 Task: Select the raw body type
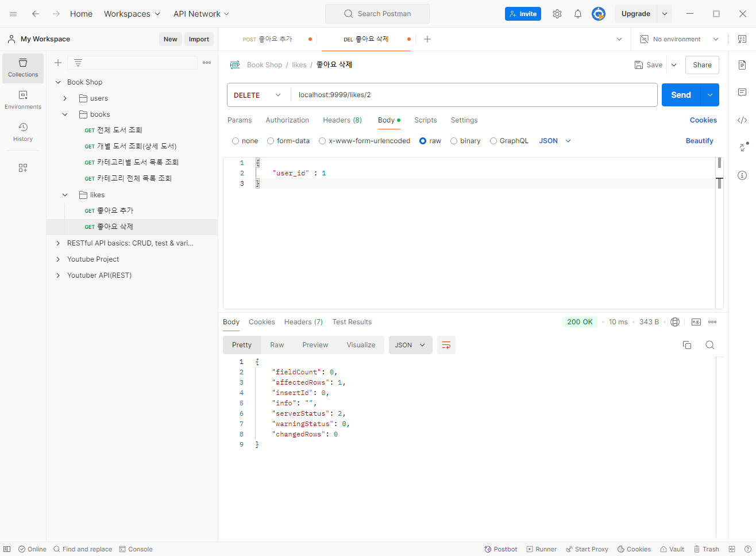tap(423, 141)
